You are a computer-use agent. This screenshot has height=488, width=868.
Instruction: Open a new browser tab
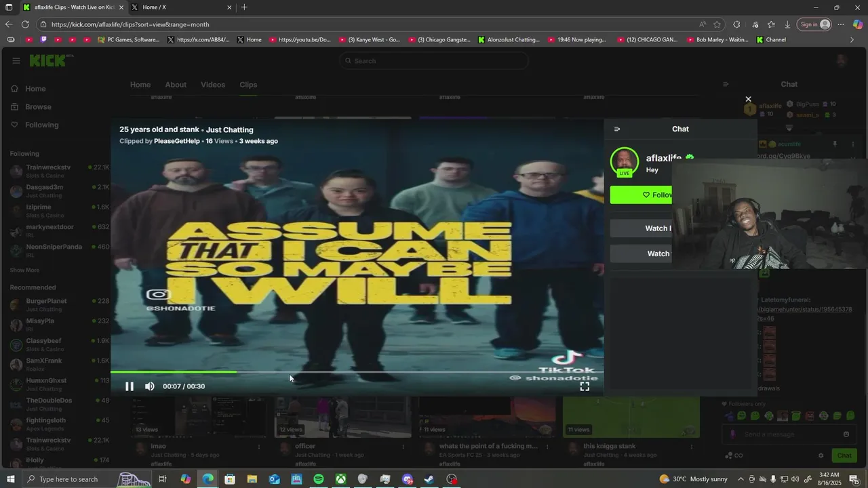coord(244,7)
